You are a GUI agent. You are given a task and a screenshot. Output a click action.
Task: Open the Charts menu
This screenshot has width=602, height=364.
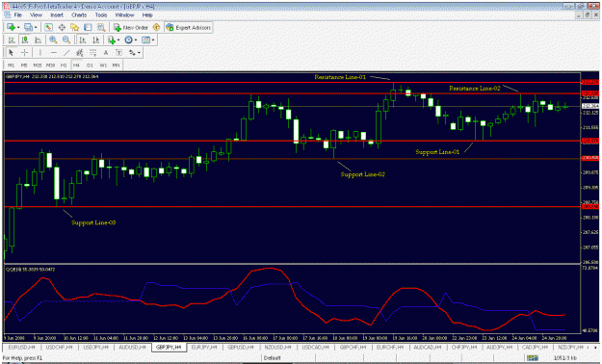point(79,15)
